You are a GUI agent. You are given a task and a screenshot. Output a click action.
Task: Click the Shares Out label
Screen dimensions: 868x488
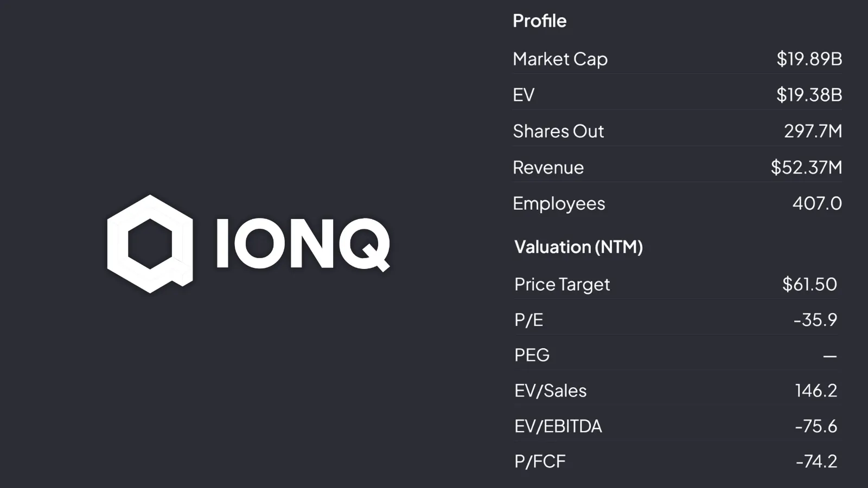(558, 131)
